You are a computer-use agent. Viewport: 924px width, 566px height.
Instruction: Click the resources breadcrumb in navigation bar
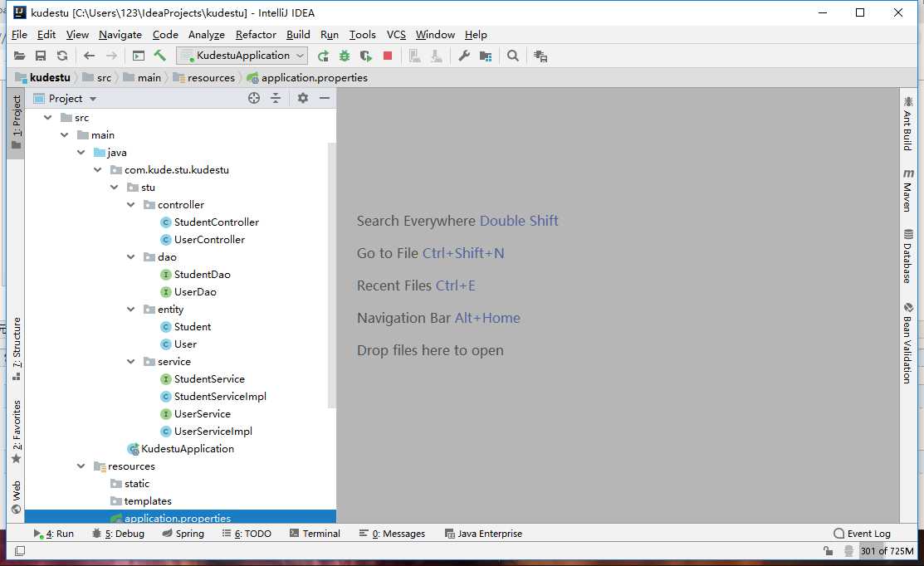tap(204, 78)
